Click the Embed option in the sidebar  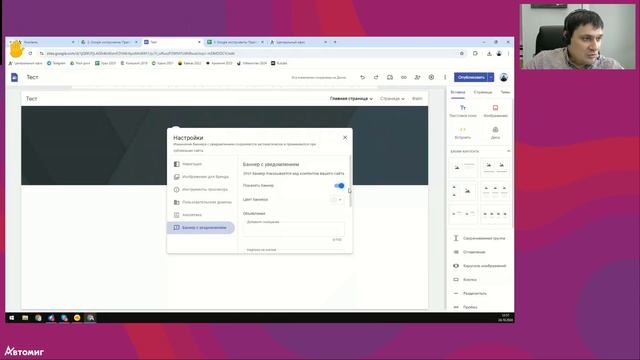463,133
